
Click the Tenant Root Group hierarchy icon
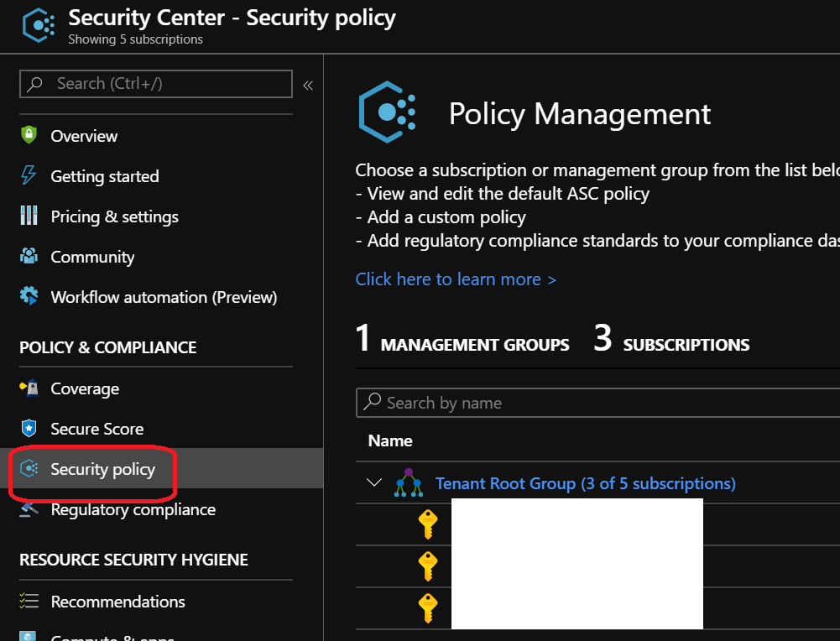(409, 483)
